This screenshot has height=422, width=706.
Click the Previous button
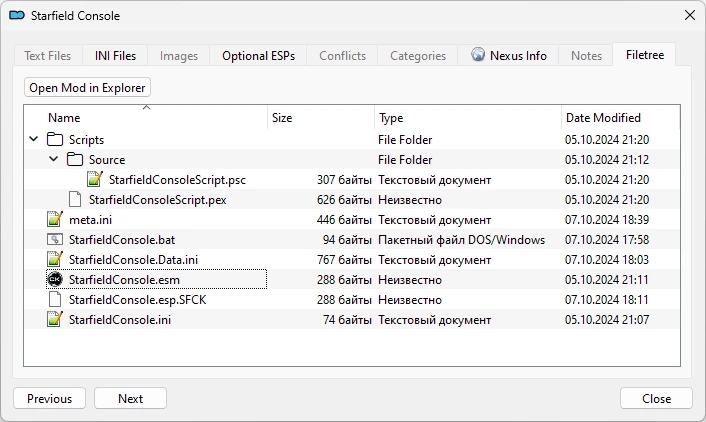coord(50,399)
